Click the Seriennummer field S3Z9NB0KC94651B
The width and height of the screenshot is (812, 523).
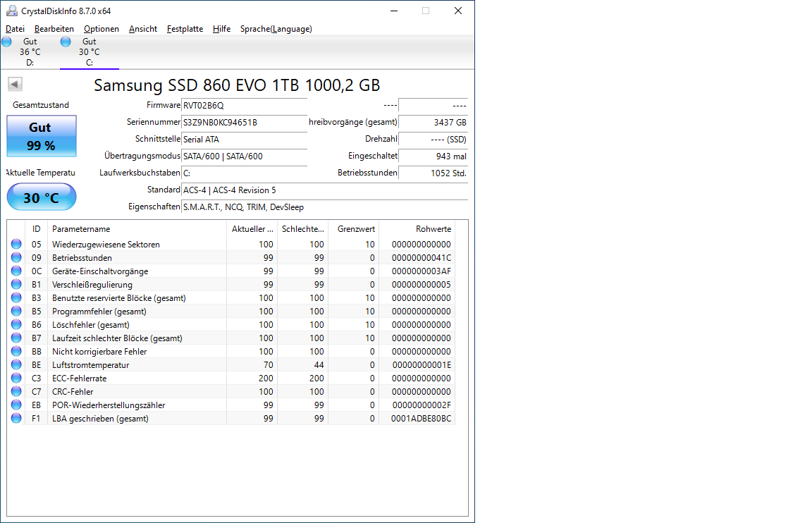click(x=244, y=123)
